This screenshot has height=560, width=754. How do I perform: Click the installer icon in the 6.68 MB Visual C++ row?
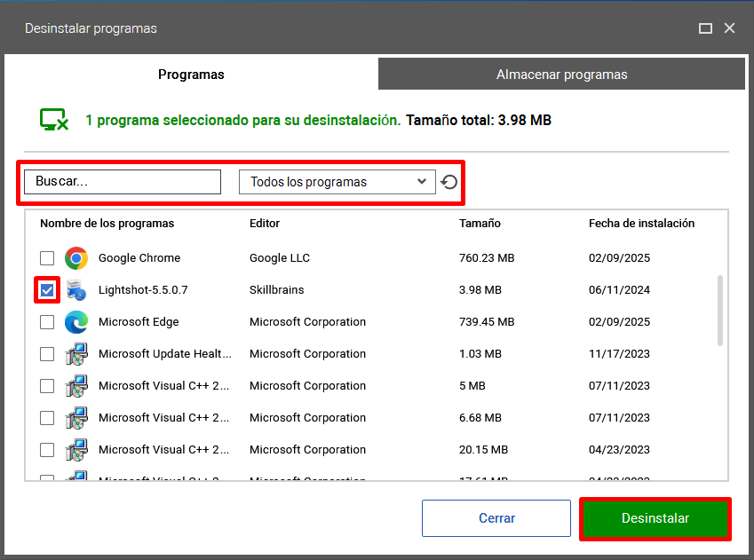pos(76,418)
